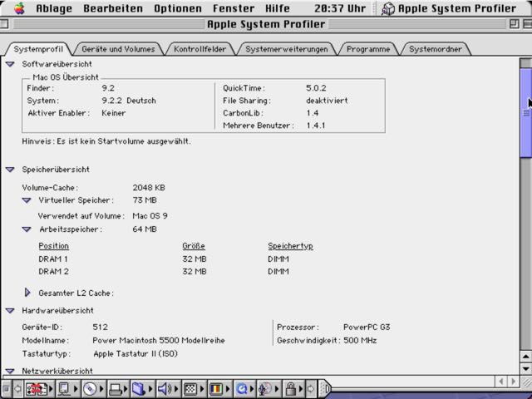
Task: Click the QuickTime version 5.0.2
Action: point(316,88)
